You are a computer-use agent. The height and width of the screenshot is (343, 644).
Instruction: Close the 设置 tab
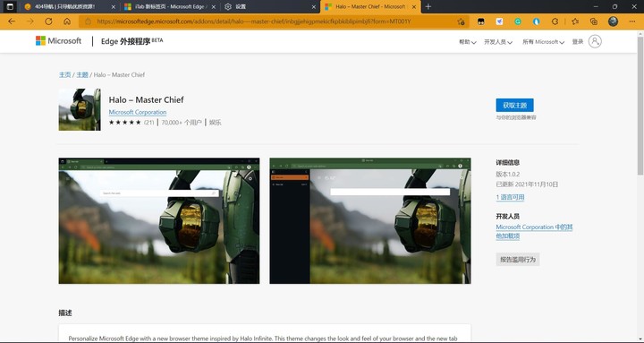[314, 7]
